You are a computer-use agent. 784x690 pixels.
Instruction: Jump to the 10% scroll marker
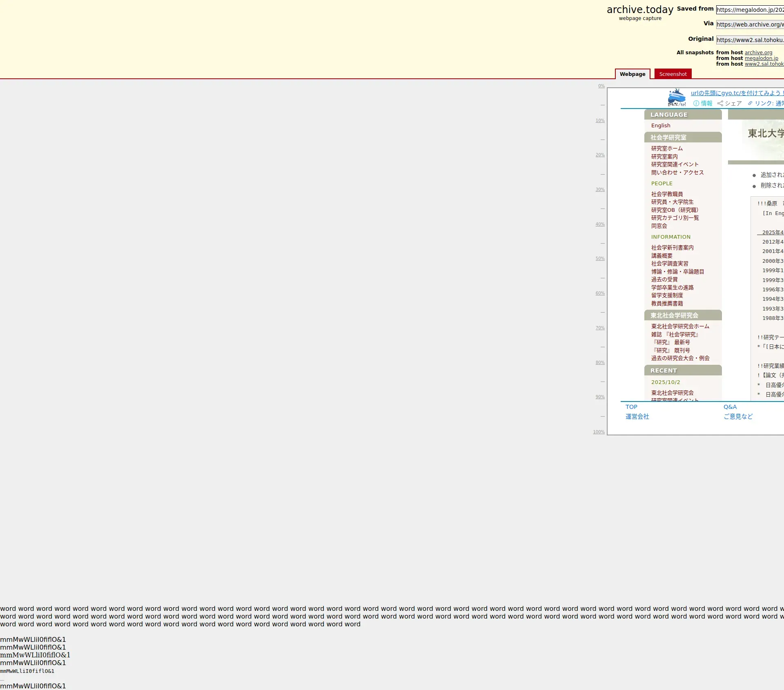(600, 121)
